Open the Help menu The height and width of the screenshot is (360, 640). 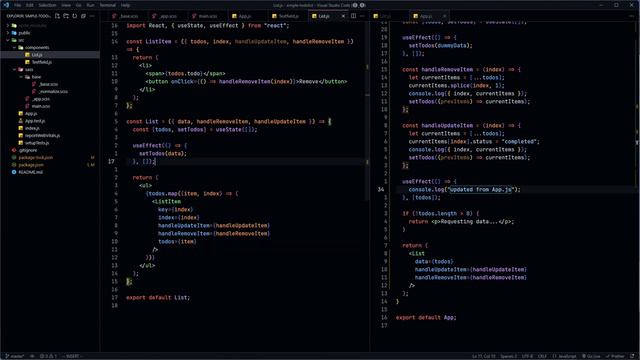125,5
